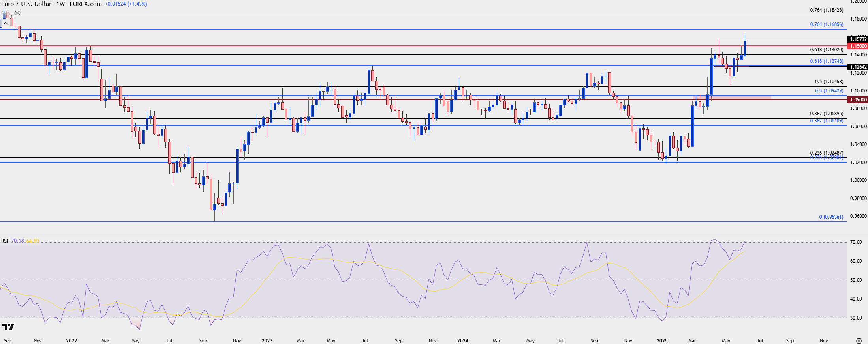Viewport: 868px width, 344px height.
Task: Click the 2025 label on time axis
Action: point(662,341)
